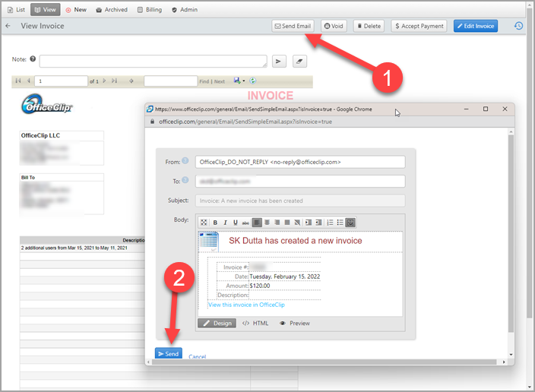535x392 pixels.
Task: Void the invoice
Action: click(334, 26)
